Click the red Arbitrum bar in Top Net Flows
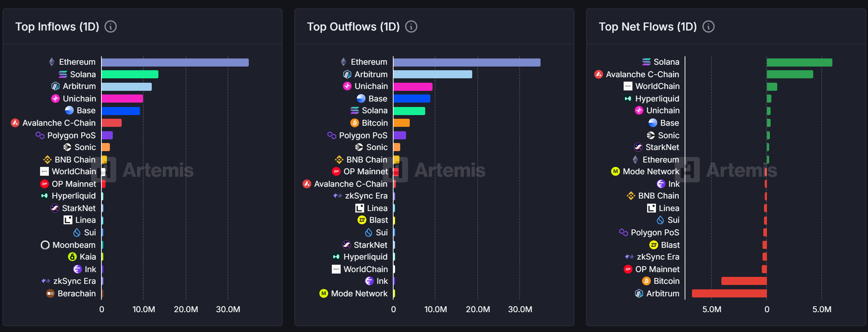868x332 pixels. [729, 293]
